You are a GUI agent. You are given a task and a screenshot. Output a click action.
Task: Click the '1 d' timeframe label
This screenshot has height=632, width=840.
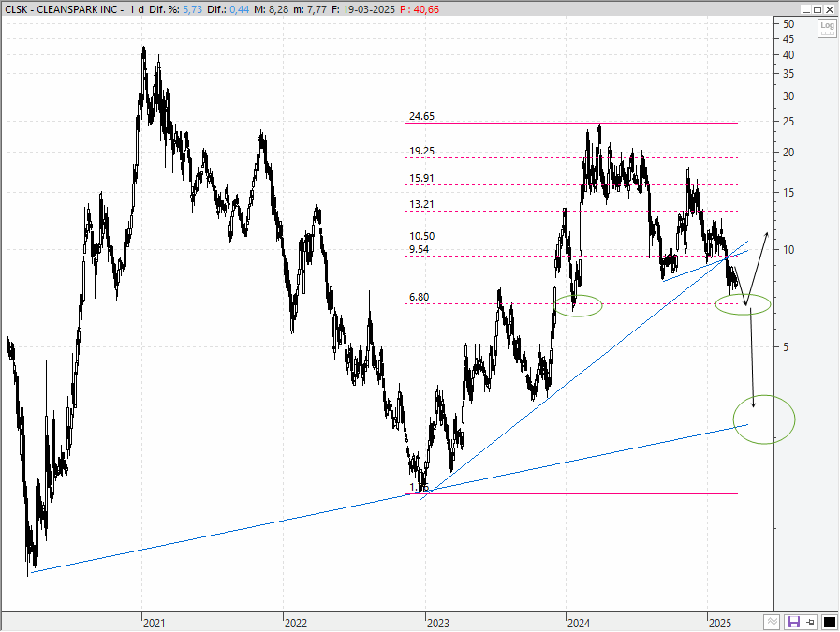coord(136,9)
